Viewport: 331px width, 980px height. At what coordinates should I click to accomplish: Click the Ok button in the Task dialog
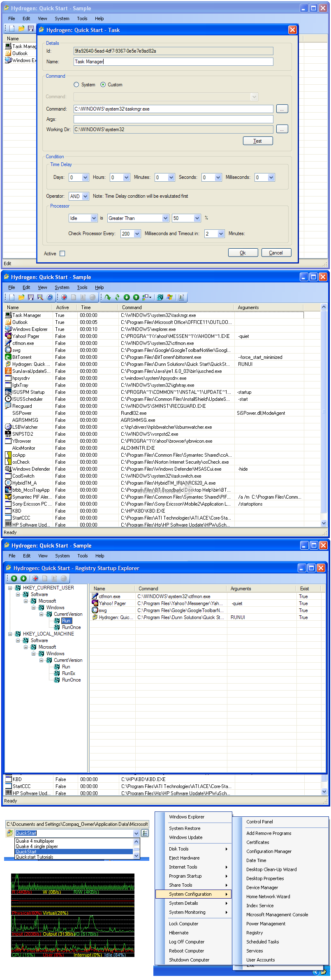(243, 253)
